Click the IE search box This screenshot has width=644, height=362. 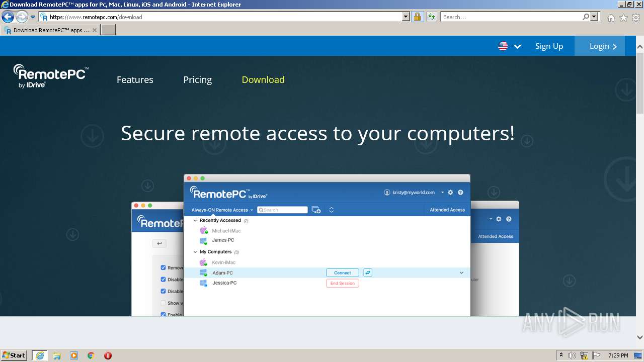click(511, 17)
